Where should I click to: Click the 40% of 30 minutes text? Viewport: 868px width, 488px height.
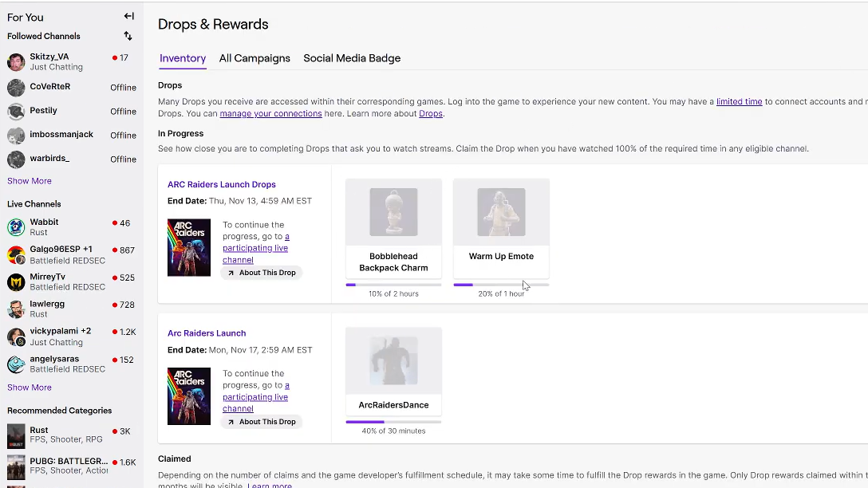(393, 431)
